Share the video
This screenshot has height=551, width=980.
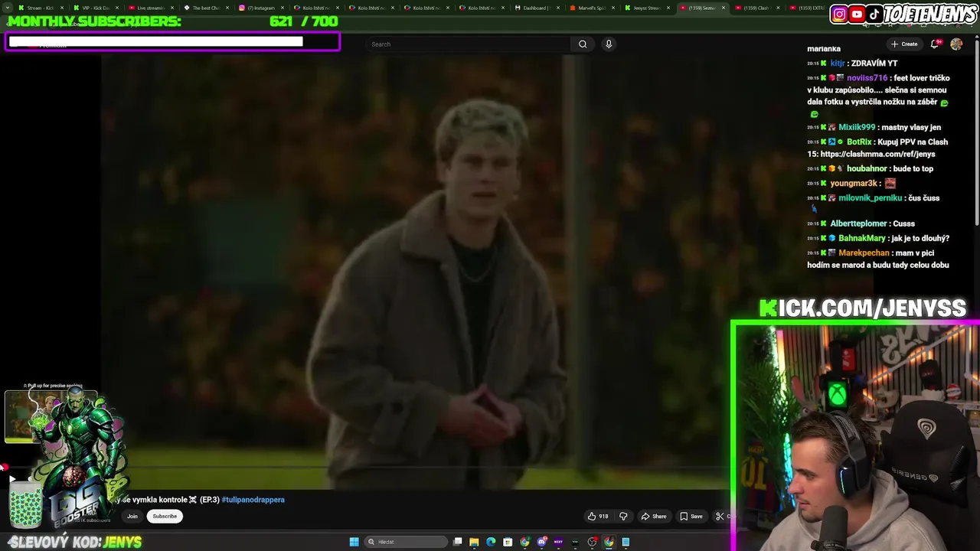tap(654, 517)
